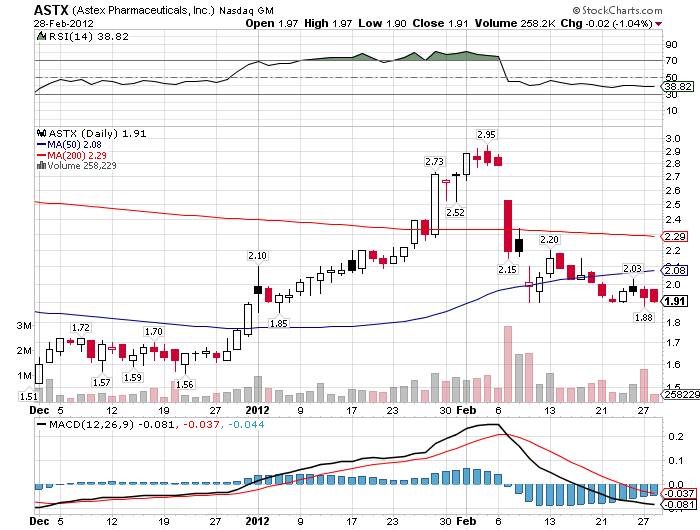
Task: Click the 258229 volume axis tag
Action: click(x=680, y=394)
